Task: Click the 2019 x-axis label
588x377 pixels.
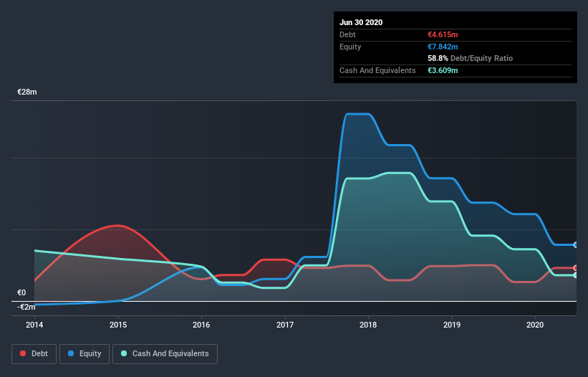Action: [x=452, y=325]
